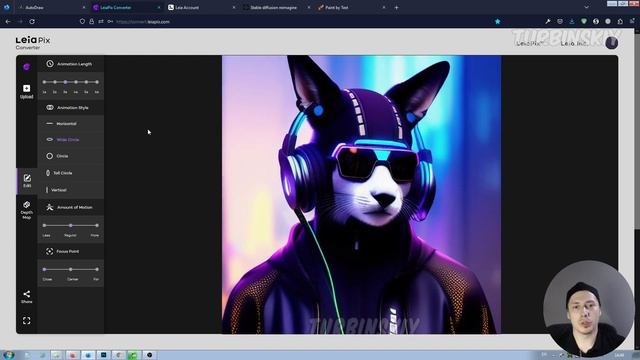Close the Paint by Text tab
The height and width of the screenshot is (360, 640).
coord(384,7)
